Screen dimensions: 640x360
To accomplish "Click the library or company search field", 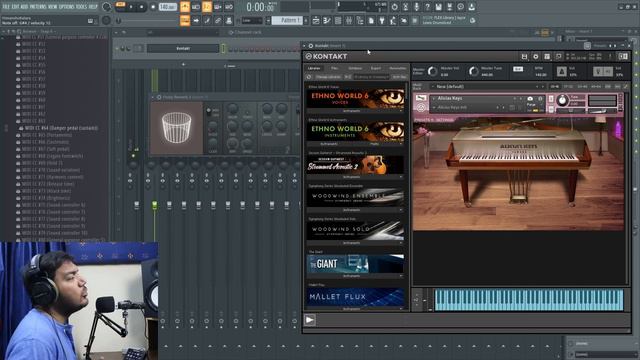I will 371,77.
